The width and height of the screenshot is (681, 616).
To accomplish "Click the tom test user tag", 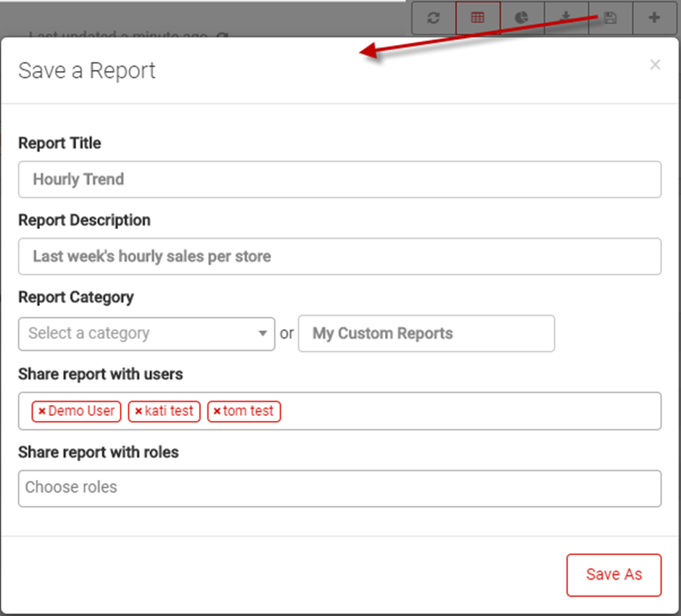I will tap(249, 412).
